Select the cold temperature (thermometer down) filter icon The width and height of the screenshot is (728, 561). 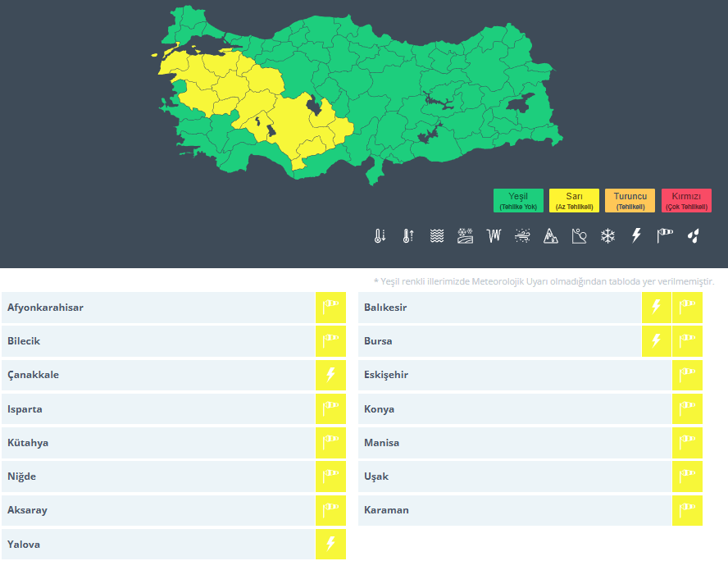(380, 236)
